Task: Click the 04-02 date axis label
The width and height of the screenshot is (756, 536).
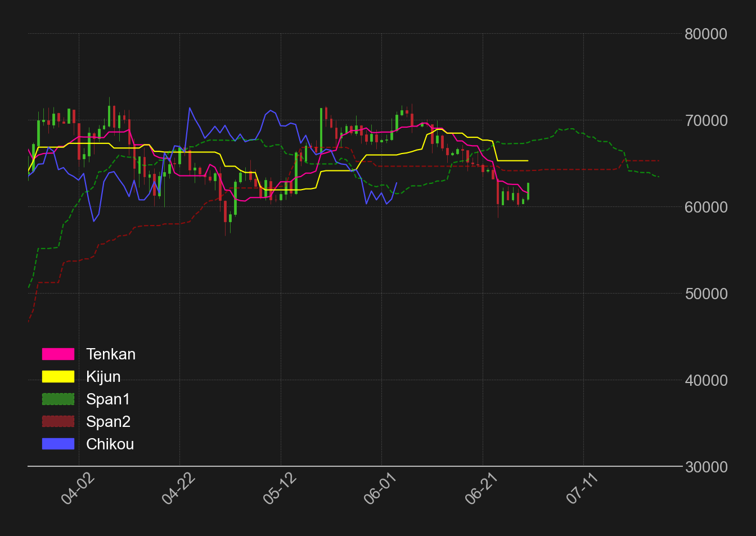Action: click(x=78, y=488)
